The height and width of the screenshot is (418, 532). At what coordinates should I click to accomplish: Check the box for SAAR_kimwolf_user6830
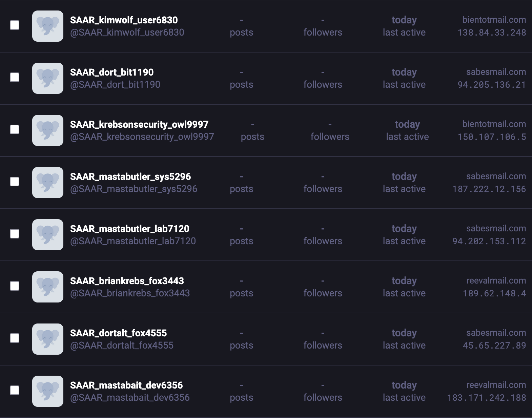click(x=15, y=25)
